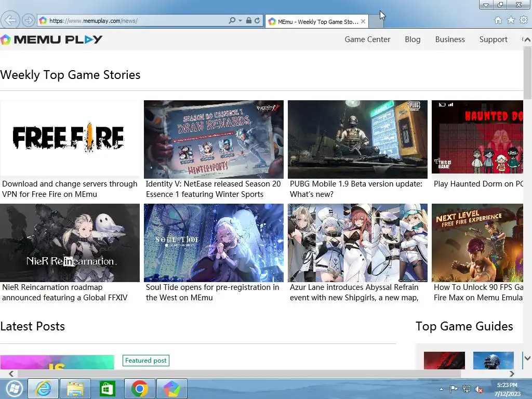Open 'Download and change servers through VPN' link
The height and width of the screenshot is (399, 532).
click(x=70, y=189)
